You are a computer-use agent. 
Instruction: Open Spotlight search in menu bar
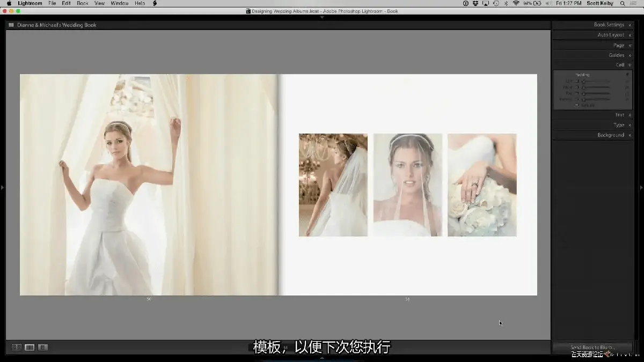tap(622, 3)
